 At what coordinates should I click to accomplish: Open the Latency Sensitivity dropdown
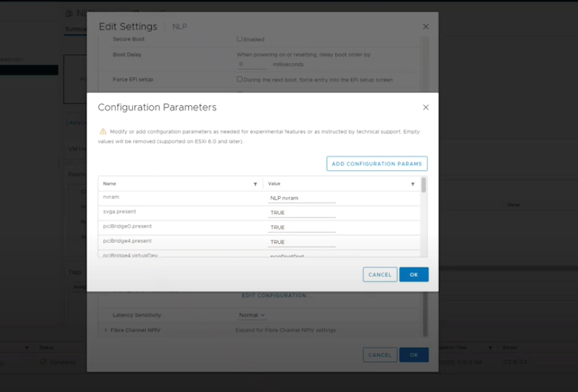pyautogui.click(x=252, y=315)
